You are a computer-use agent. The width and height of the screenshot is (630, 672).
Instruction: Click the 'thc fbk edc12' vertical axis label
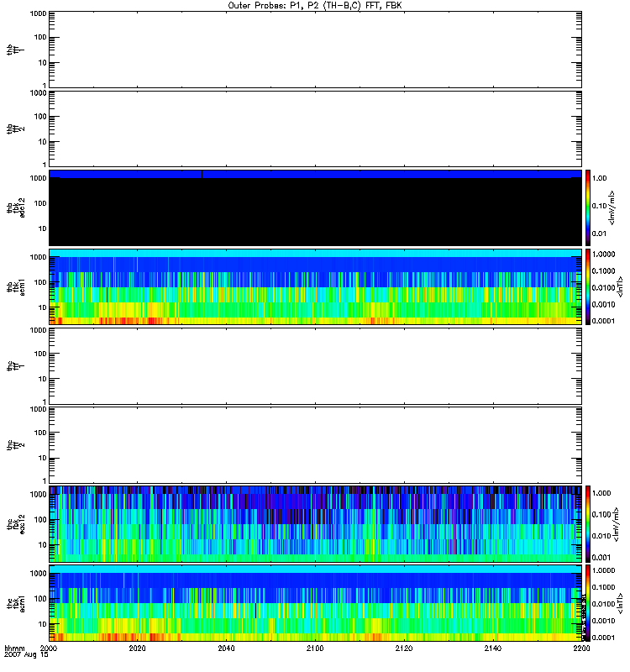coord(16,523)
